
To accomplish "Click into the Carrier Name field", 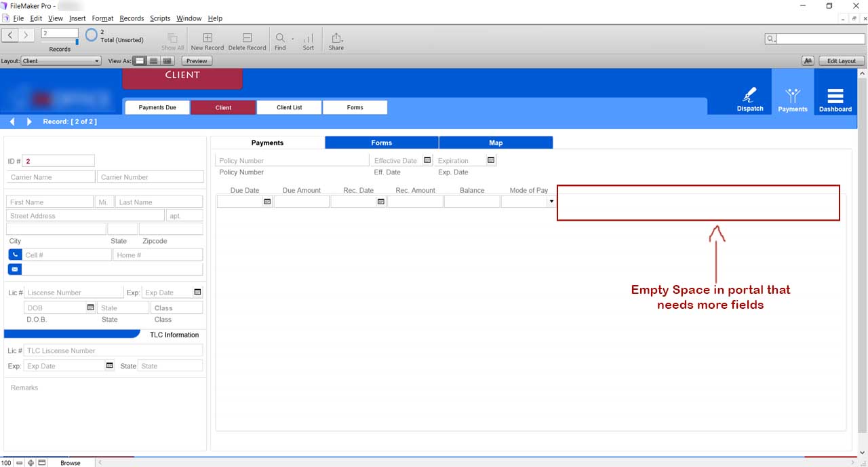I will (51, 177).
